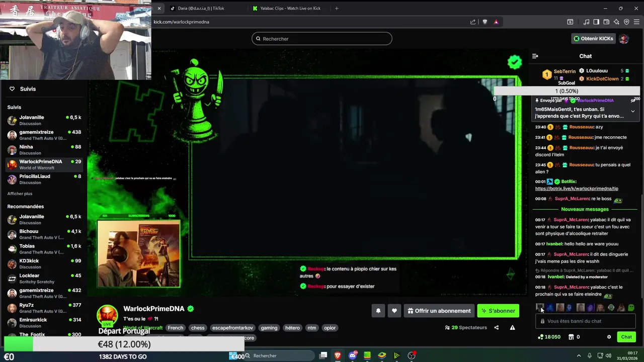The height and width of the screenshot is (362, 644).
Task: Open Emirsurkick recommended channel
Action: [44, 322]
